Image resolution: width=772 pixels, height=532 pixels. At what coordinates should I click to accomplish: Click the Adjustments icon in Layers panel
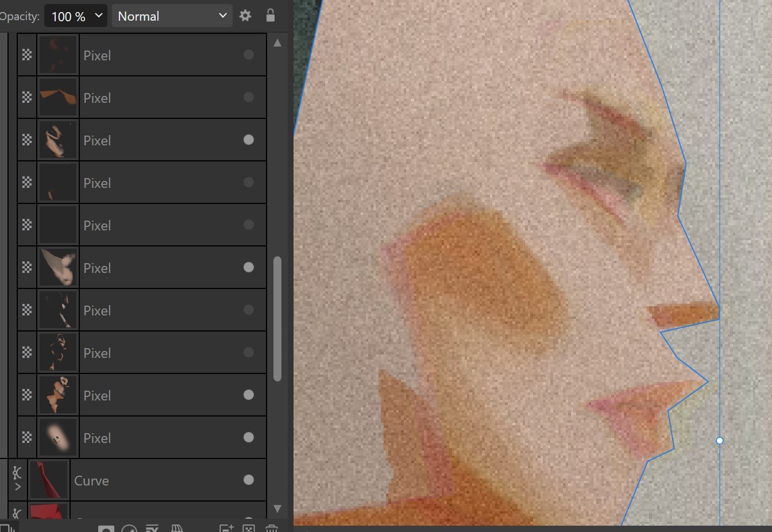coord(130,529)
